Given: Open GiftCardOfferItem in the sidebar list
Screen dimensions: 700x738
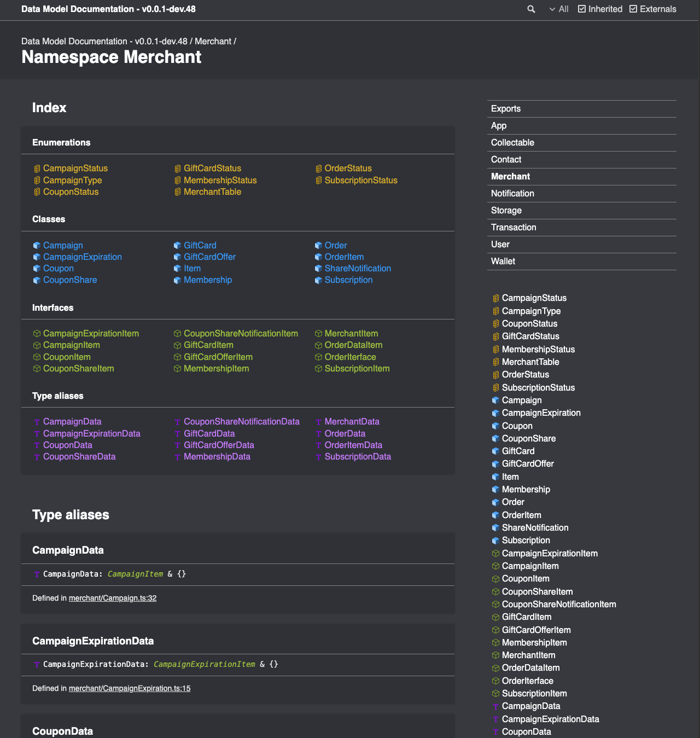Looking at the screenshot, I should coord(536,630).
